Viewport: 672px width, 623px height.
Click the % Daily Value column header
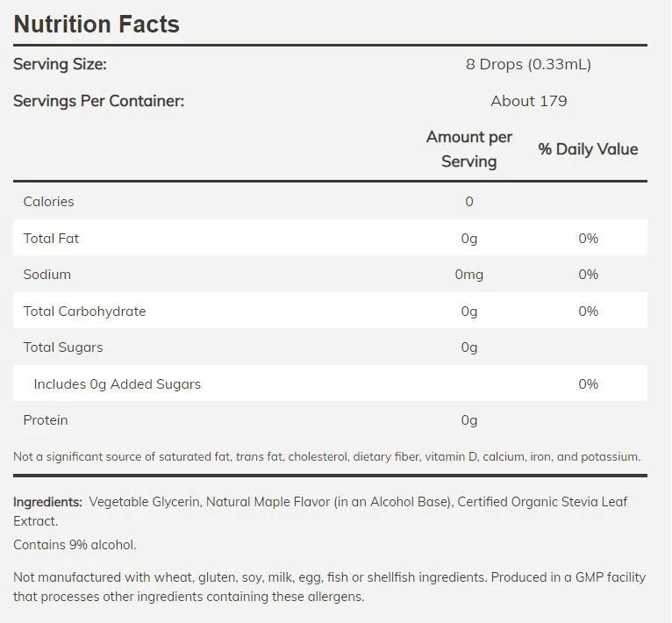click(x=588, y=149)
